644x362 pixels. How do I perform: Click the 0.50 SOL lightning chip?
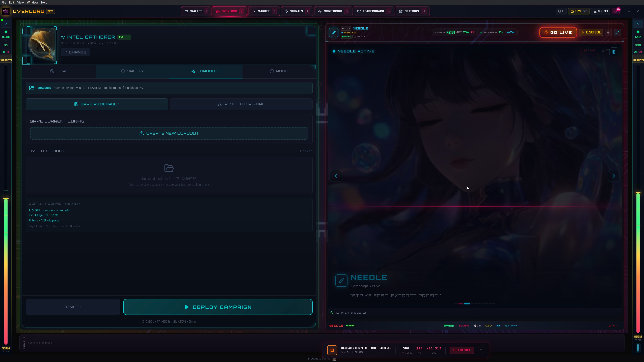coord(591,33)
